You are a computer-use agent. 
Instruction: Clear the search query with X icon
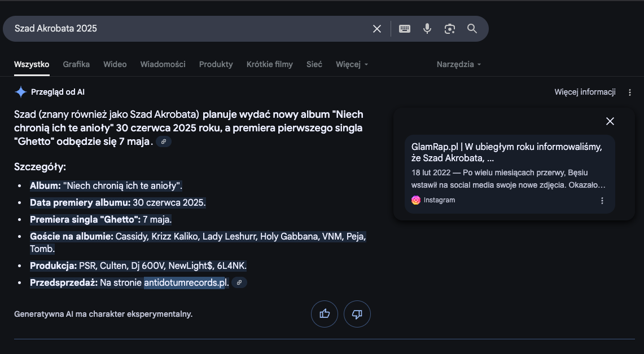(x=377, y=29)
